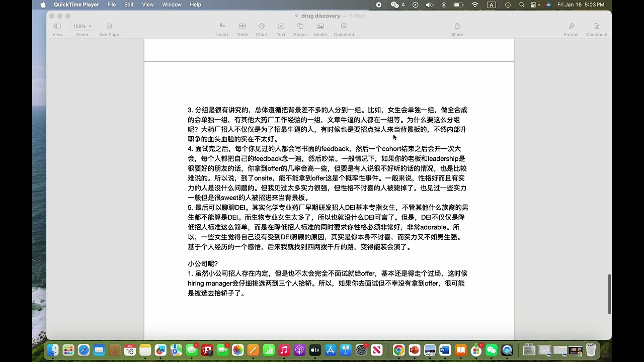Open the Apple menu
This screenshot has width=644, height=362.
point(43,5)
